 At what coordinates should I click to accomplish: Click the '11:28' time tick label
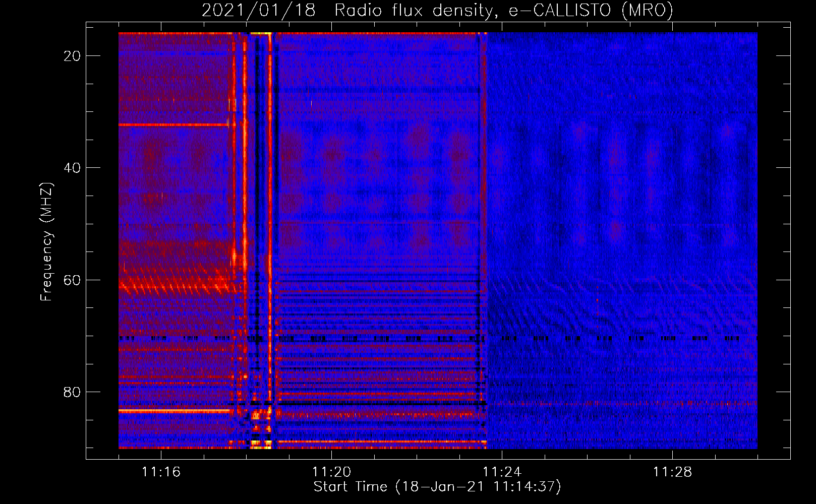(x=672, y=472)
